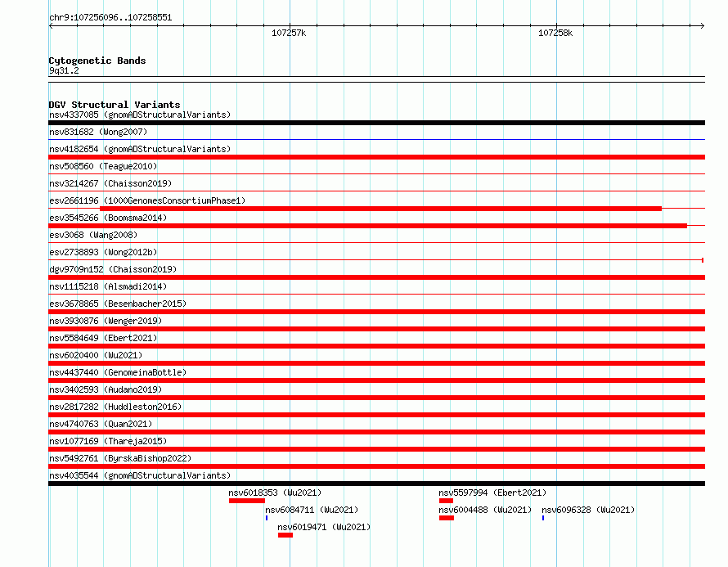This screenshot has height=567, width=728.
Task: Click the chr9:107256096..107258551 coordinates text
Action: click(x=110, y=17)
